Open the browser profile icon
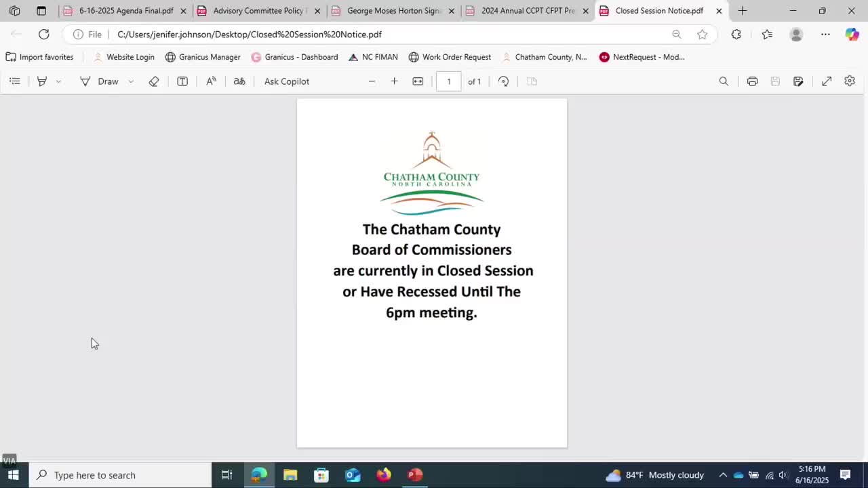This screenshot has height=488, width=868. [x=796, y=34]
